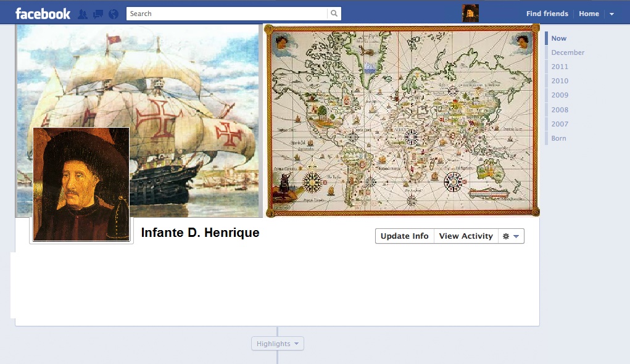The image size is (630, 364).
Task: Expand the Highlights dropdown
Action: click(x=277, y=344)
